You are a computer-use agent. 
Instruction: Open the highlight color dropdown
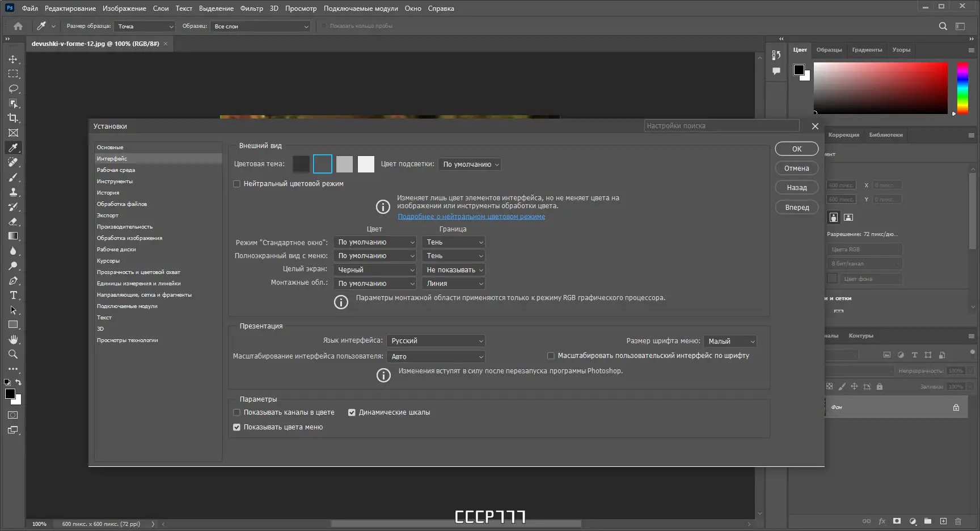pos(470,164)
